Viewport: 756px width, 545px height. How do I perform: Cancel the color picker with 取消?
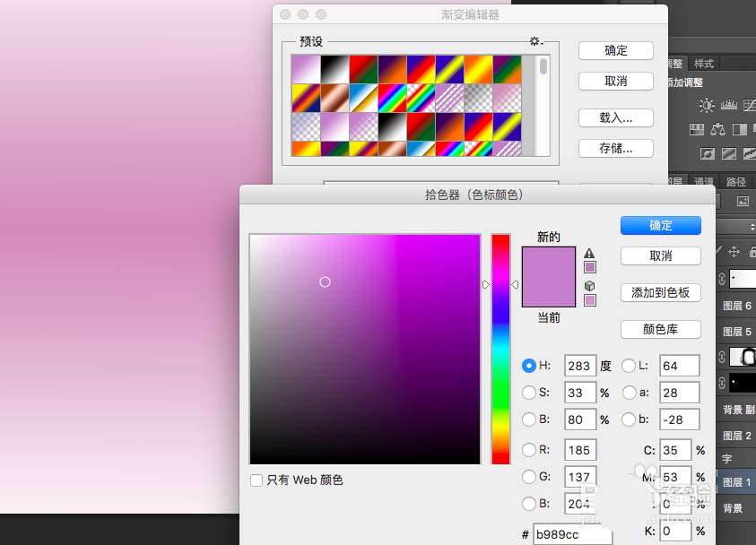pos(661,255)
